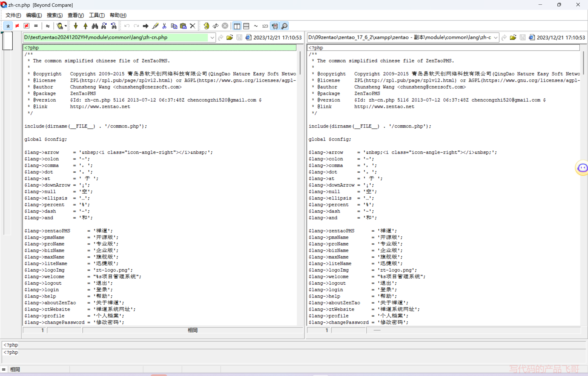Screen dimensions: 588x376
Task: Open the 帮助(H) menu
Action: point(118,15)
